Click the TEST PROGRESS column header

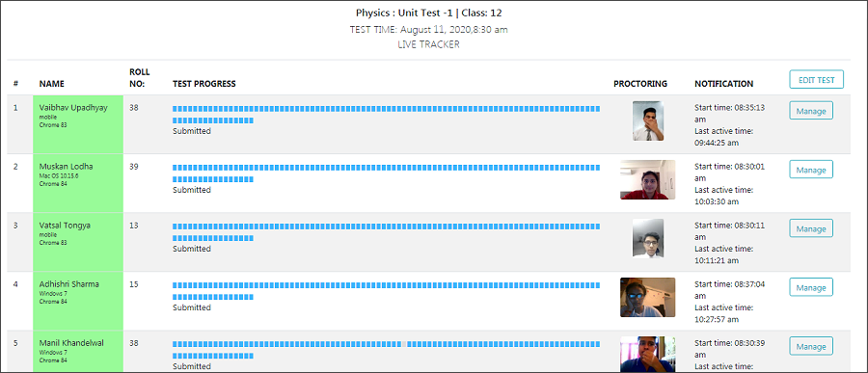coord(204,84)
